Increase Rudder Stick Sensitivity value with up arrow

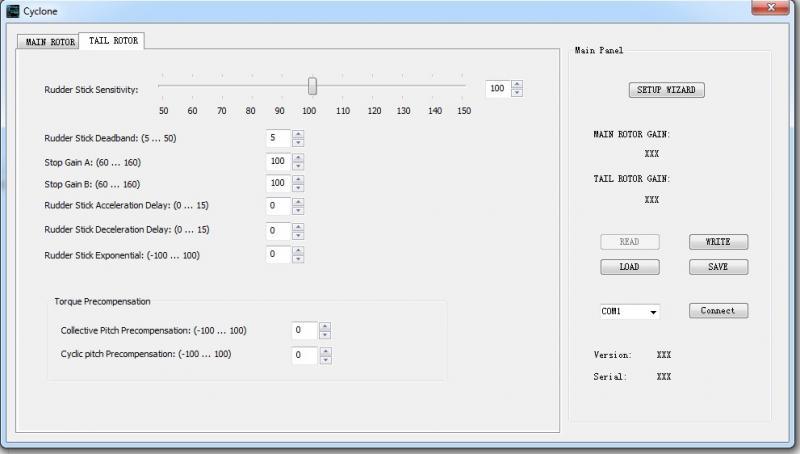pos(517,85)
